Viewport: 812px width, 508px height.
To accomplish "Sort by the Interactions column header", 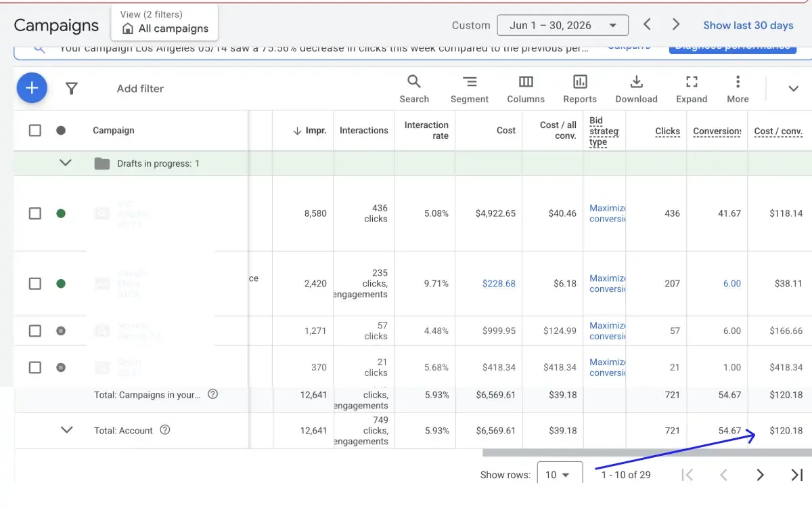I will (x=364, y=131).
